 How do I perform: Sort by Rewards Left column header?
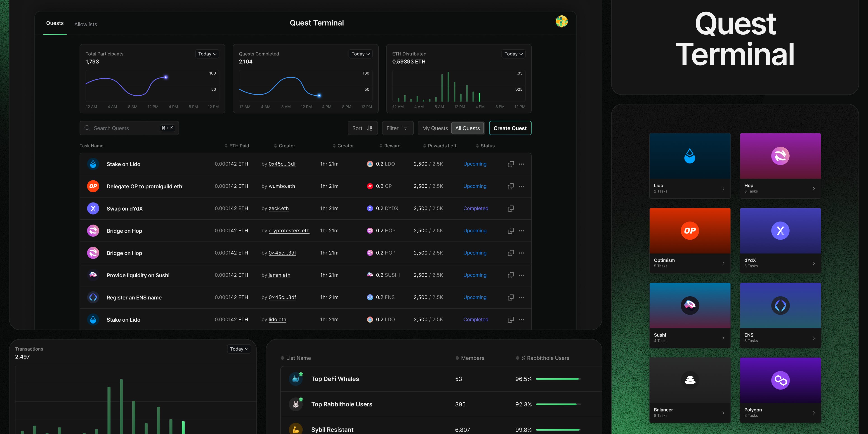440,146
